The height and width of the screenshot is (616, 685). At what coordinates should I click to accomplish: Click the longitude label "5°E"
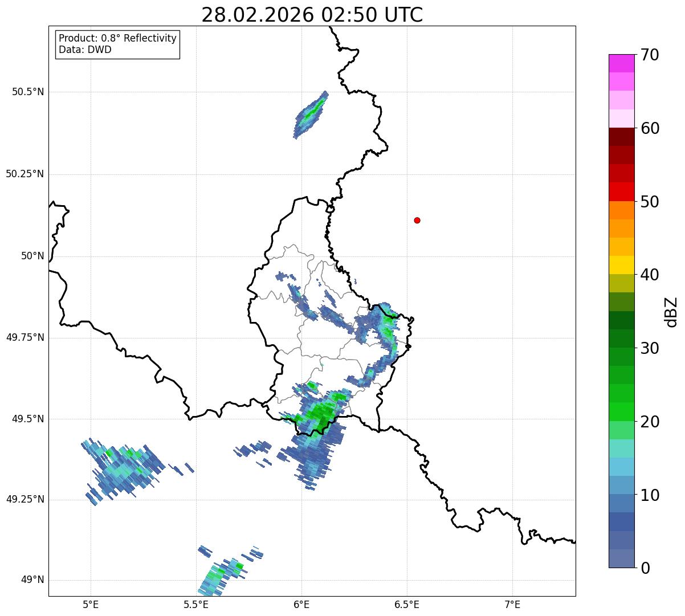(x=91, y=604)
